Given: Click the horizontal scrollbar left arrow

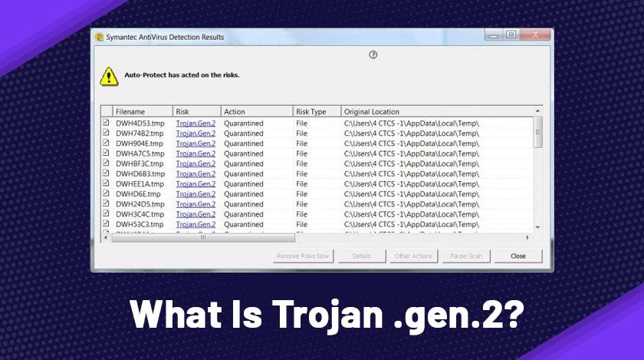Looking at the screenshot, I should coord(106,237).
